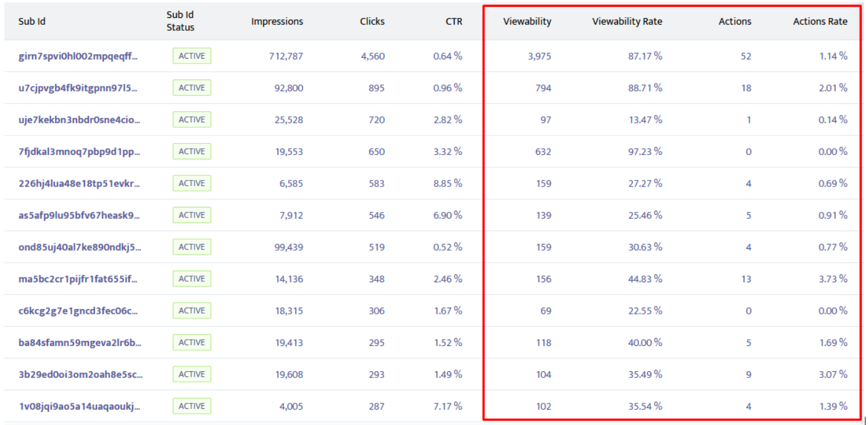The height and width of the screenshot is (425, 868).
Task: Click the 226hj4lua48e18tp51evkr sub id
Action: coord(78,183)
